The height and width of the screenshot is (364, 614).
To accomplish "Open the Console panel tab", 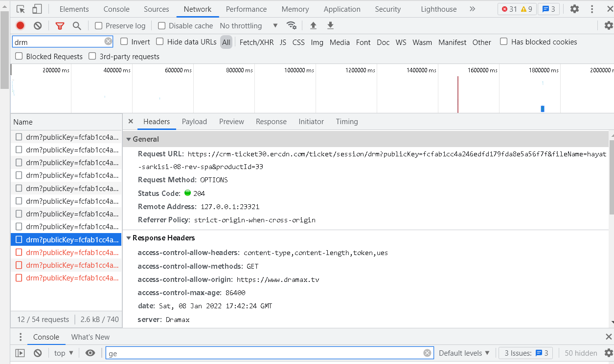I will [x=116, y=9].
